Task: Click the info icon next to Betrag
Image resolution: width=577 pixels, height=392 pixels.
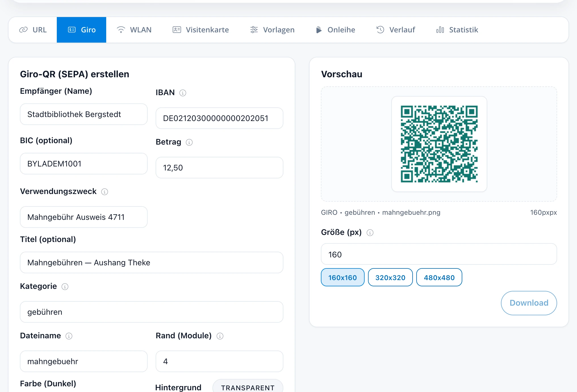Action: [189, 142]
